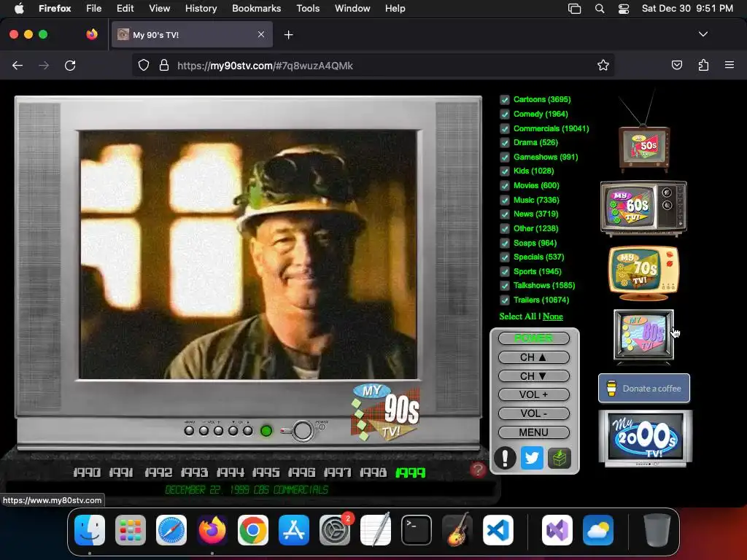747x560 pixels.
Task: Open Launchpad from the dock
Action: click(x=131, y=530)
